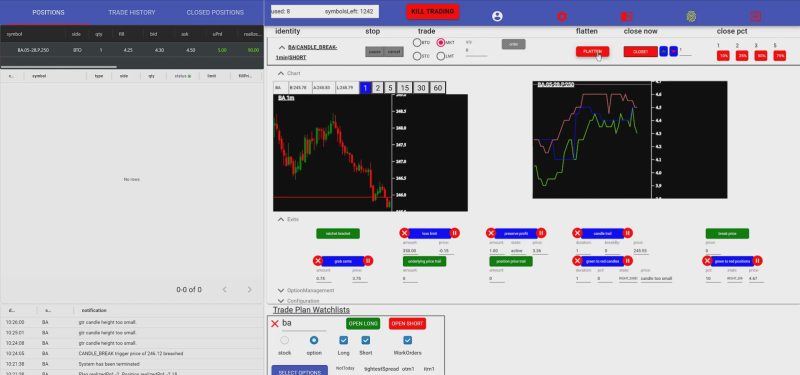Open settings via the red gear icon
The width and height of the screenshot is (800, 375).
[562, 16]
